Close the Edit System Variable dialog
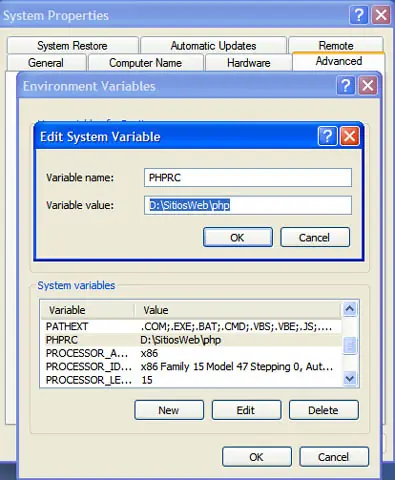This screenshot has width=395, height=480. coord(349,136)
